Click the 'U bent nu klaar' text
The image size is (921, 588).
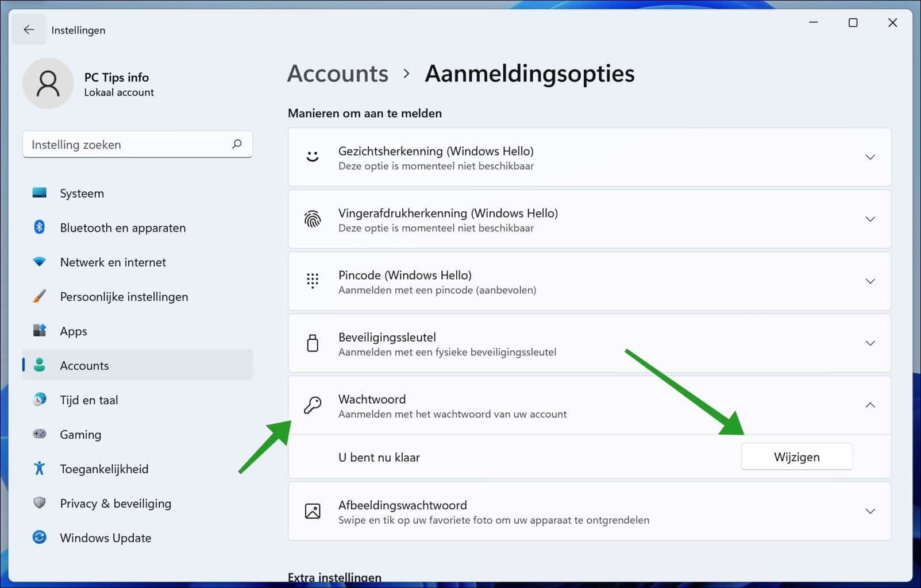pyautogui.click(x=379, y=458)
